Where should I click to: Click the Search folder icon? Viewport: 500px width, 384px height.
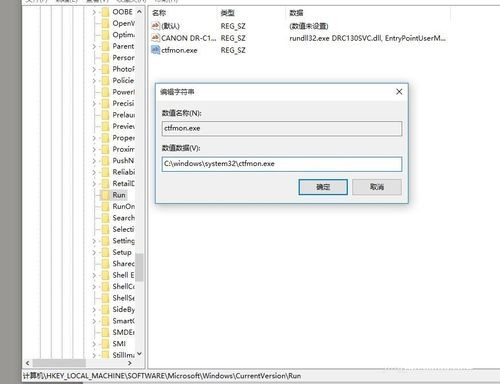coord(105,218)
